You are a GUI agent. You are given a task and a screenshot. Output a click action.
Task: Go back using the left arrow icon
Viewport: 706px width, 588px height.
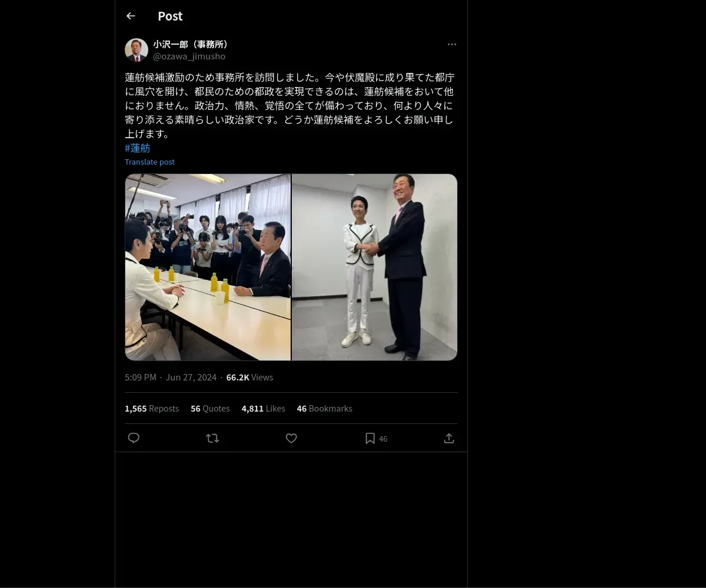(131, 16)
